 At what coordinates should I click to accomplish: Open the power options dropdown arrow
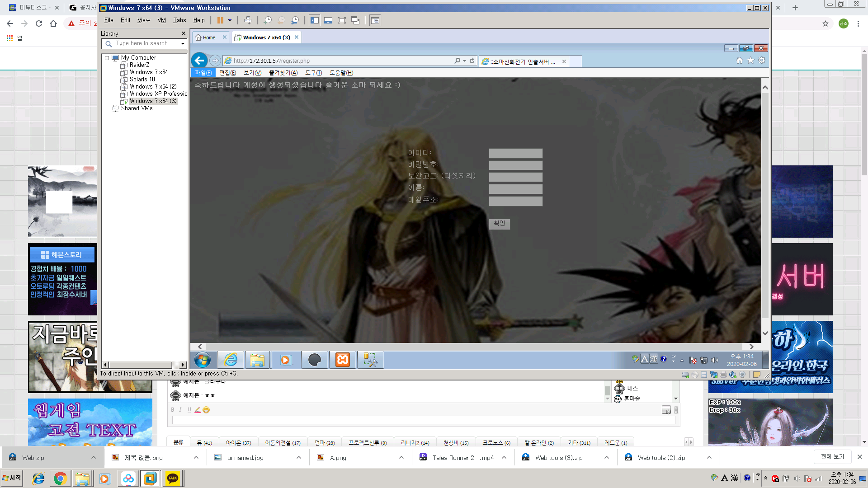(x=230, y=20)
